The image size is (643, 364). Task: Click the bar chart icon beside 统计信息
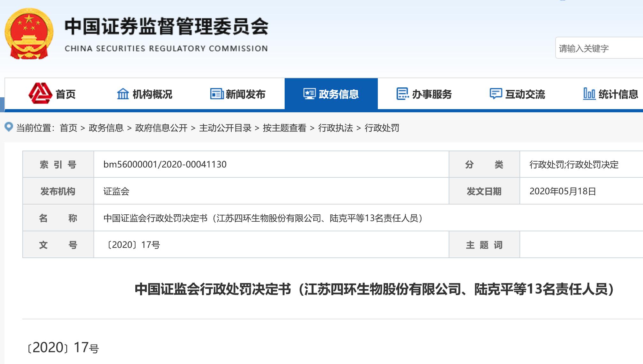tap(589, 94)
